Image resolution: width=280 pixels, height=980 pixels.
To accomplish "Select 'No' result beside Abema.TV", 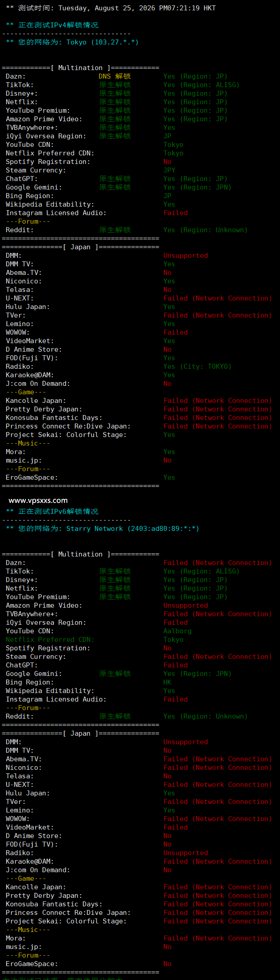I will coord(167,273).
